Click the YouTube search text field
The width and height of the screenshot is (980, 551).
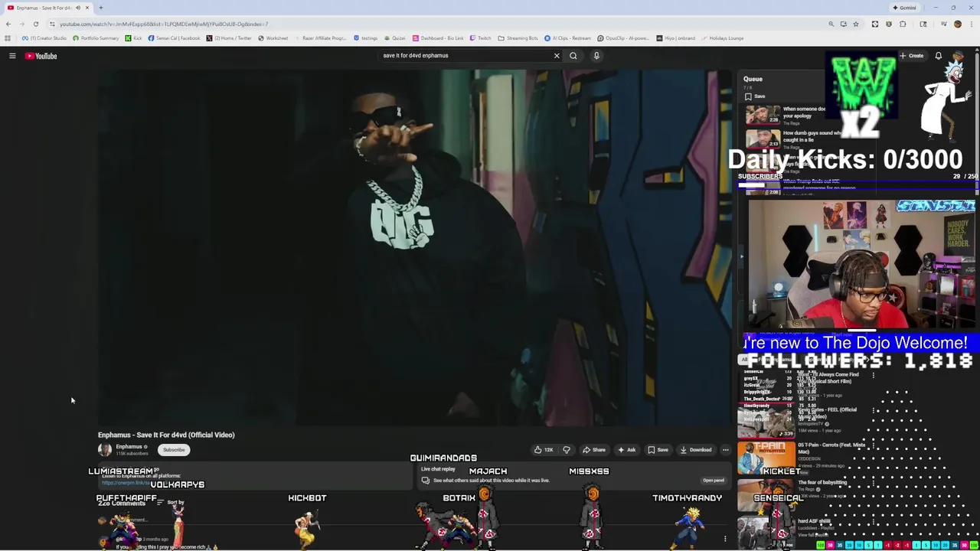point(465,55)
